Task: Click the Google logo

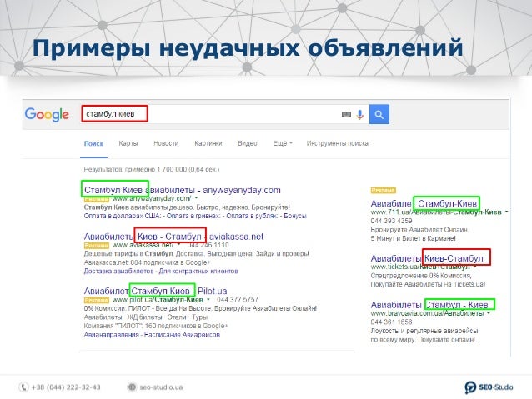Action: point(47,115)
